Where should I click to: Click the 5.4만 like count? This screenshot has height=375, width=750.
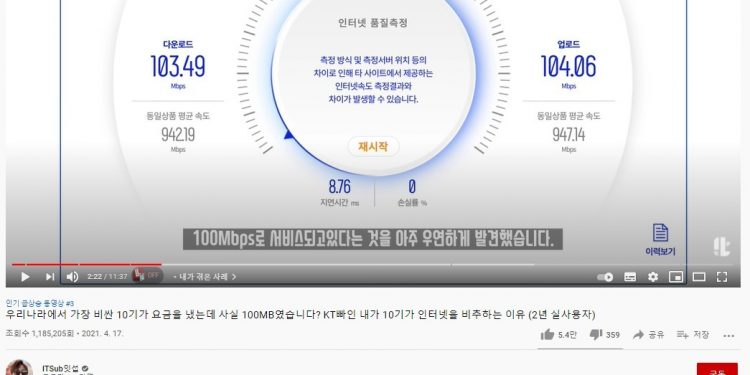(567, 335)
